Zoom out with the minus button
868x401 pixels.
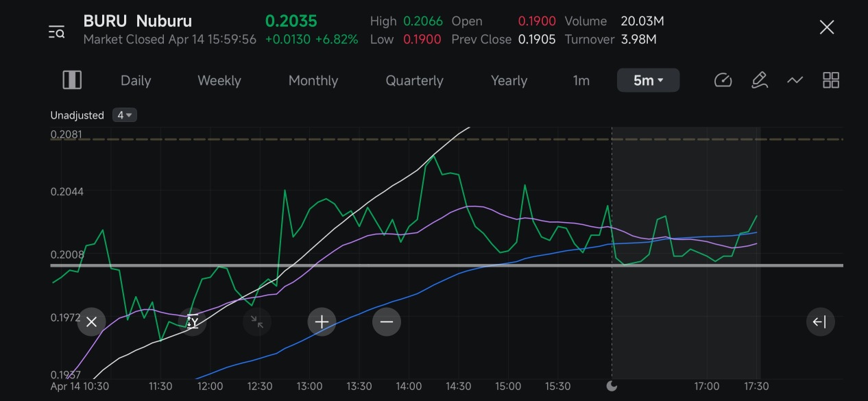387,321
